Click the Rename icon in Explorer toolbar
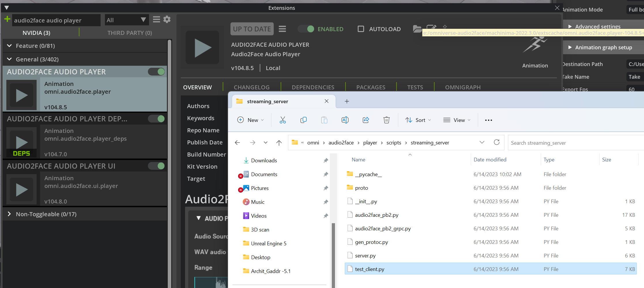 pyautogui.click(x=345, y=120)
